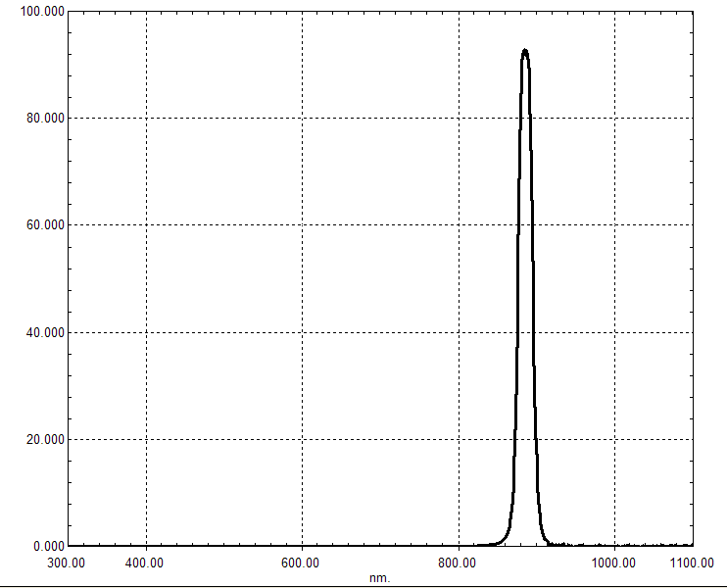The image size is (727, 588).
Task: Click the 1100.00 x-axis end label
Action: pos(691,563)
